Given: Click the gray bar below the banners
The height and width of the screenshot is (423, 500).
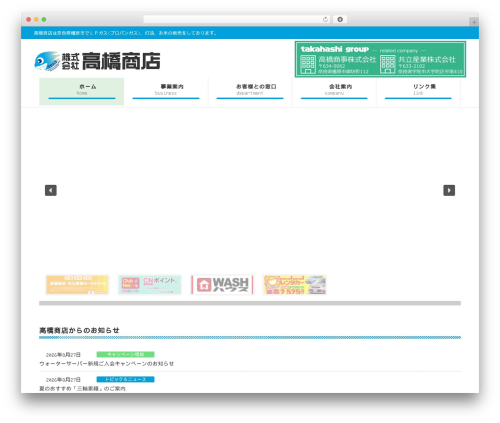Looking at the screenshot, I should click(x=250, y=303).
